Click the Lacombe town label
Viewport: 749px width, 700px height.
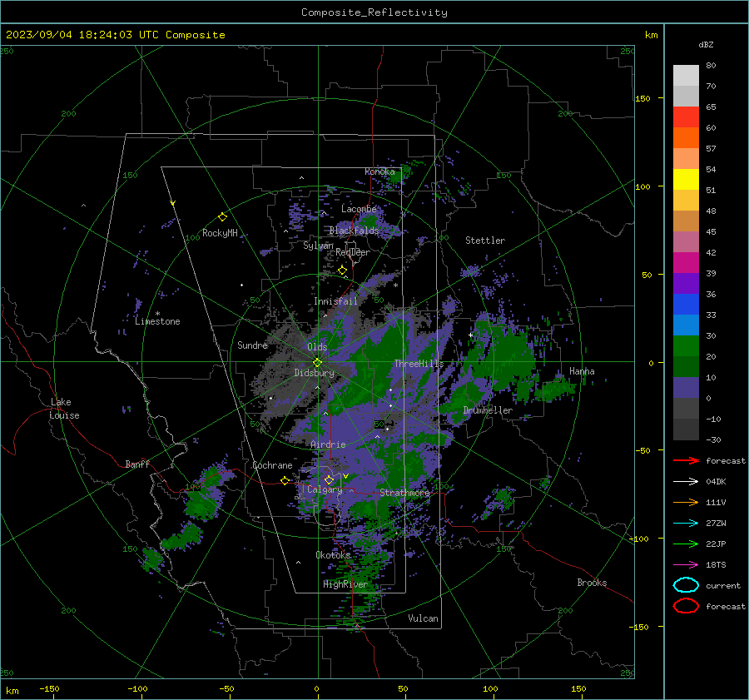[359, 209]
